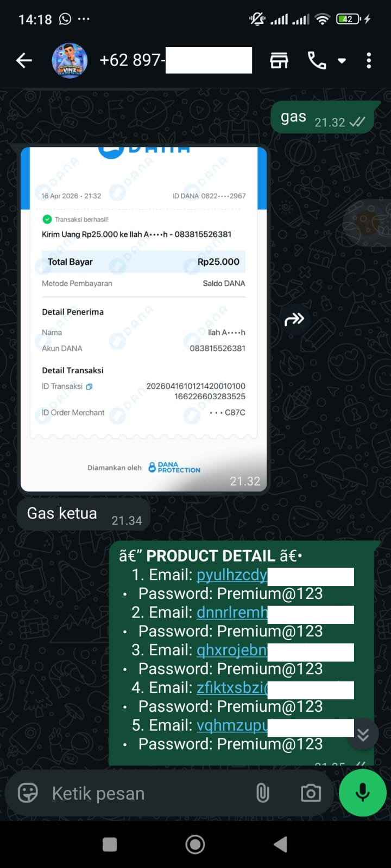391x868 pixels.
Task: Tap the recent apps square navigation button
Action: click(110, 844)
